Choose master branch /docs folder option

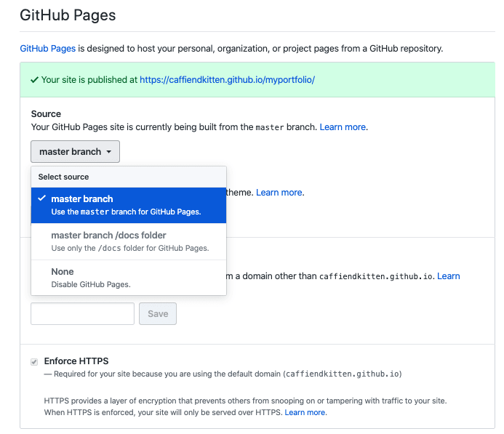click(x=129, y=241)
